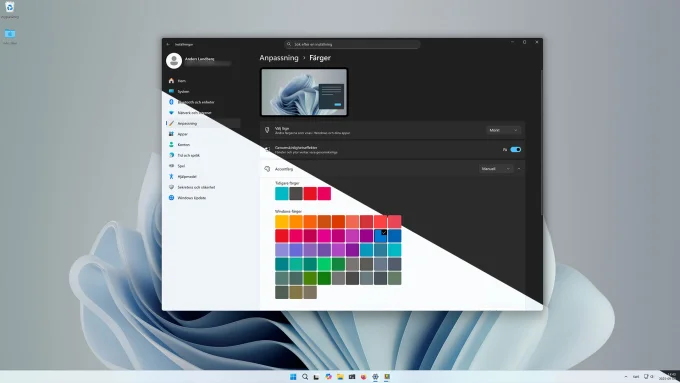Open Task View from the taskbar
Viewport: 680px width, 383px height.
click(317, 376)
